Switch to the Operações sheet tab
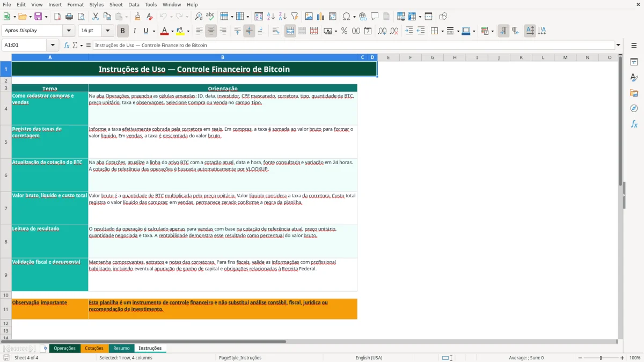644x362 pixels. pyautogui.click(x=65, y=348)
